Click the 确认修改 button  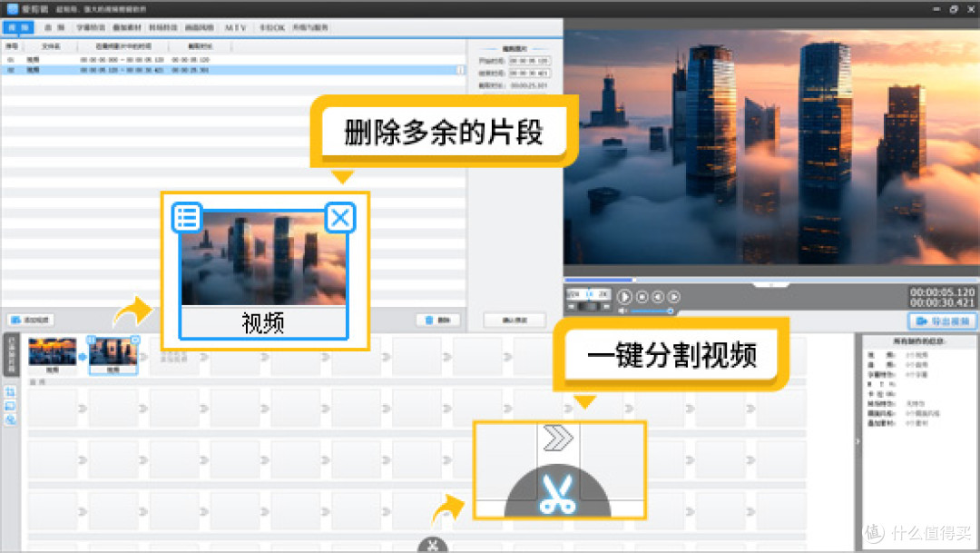pos(514,320)
